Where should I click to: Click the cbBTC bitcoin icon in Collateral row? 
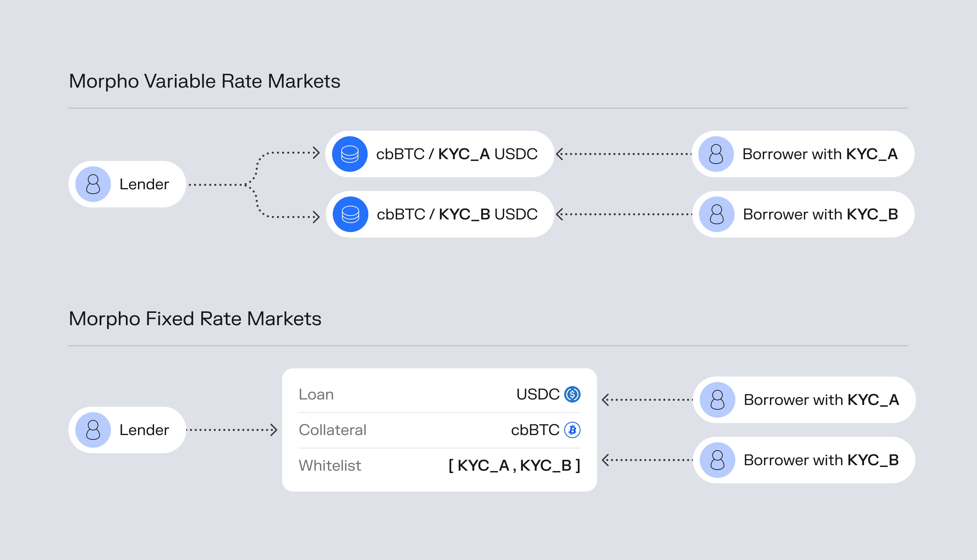pyautogui.click(x=572, y=430)
